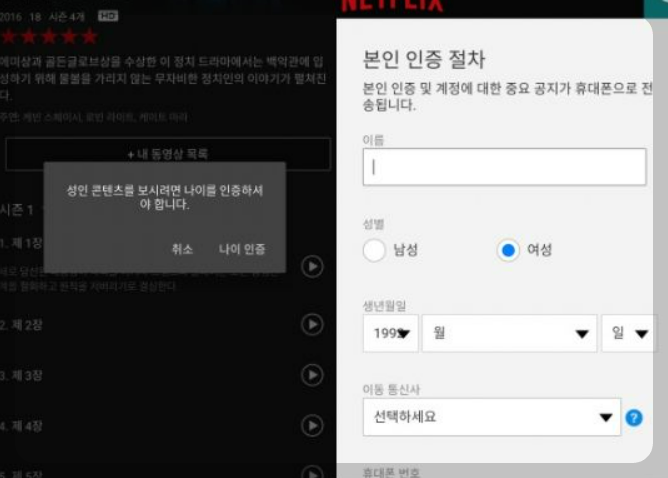This screenshot has height=478, width=668.
Task: Play episode 4 제 4장
Action: click(x=312, y=426)
